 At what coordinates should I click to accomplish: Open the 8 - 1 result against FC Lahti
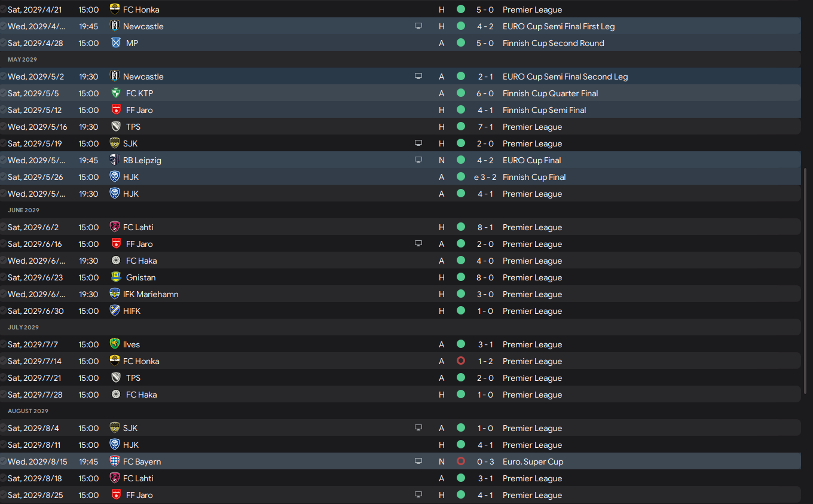pyautogui.click(x=484, y=227)
